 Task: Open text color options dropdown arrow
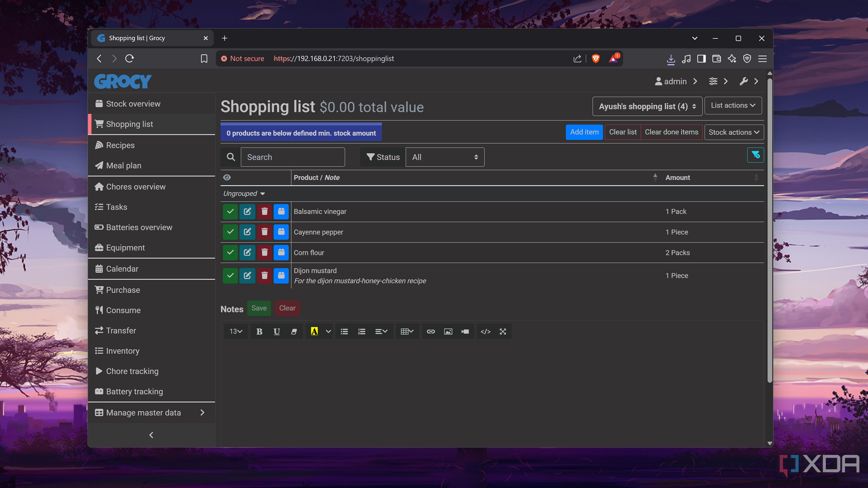click(328, 332)
